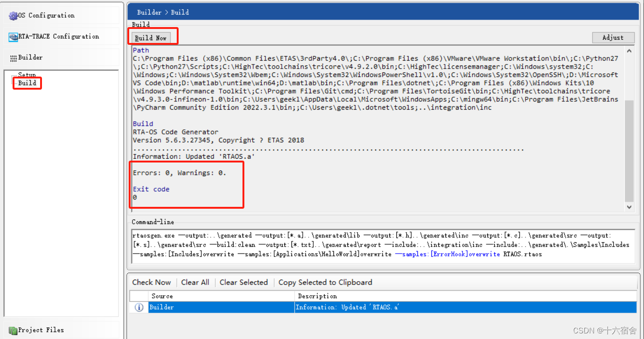644x339 pixels.
Task: Click Clear Selected in the messages toolbar
Action: (243, 282)
